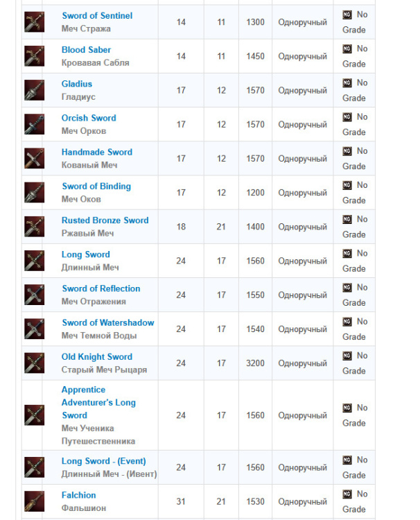The width and height of the screenshot is (420, 520).
Task: Click the Handmade Sword item icon
Action: point(34,159)
